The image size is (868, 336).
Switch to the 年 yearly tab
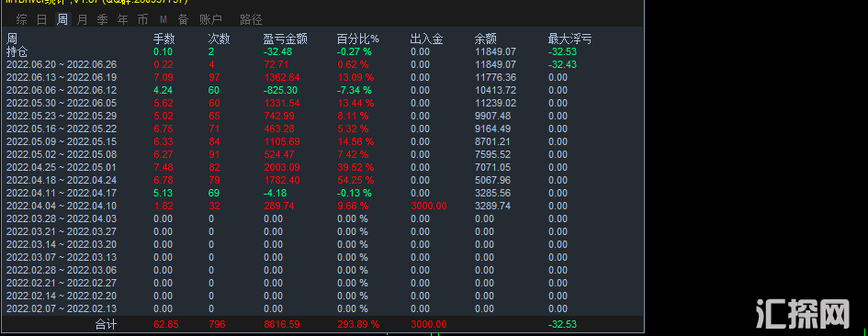point(123,20)
